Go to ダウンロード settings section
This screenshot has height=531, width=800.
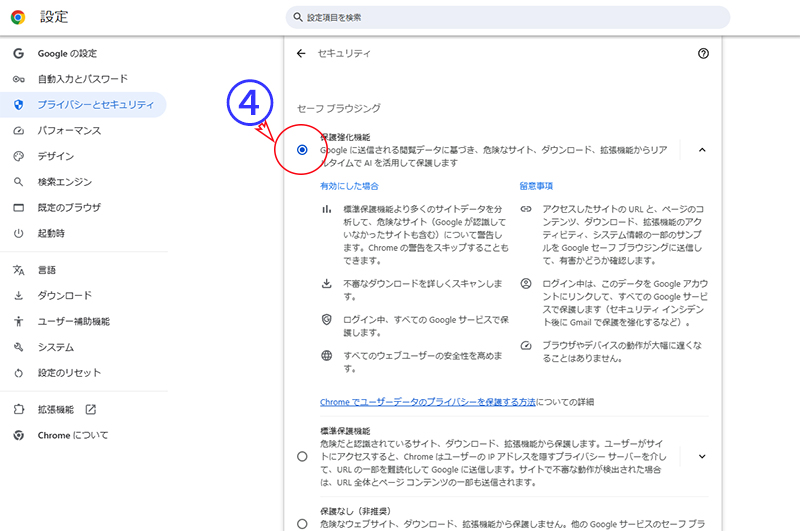click(65, 295)
